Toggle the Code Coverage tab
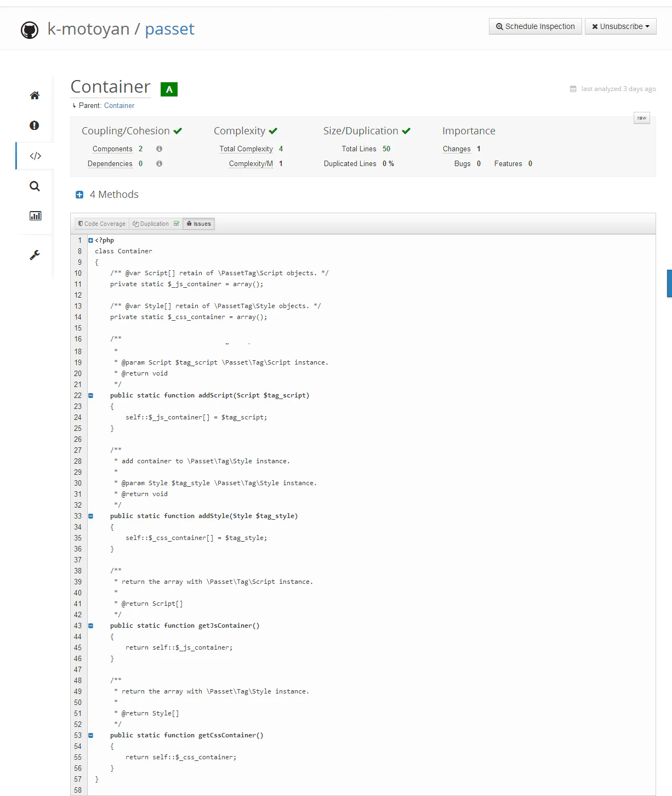Viewport: 672px width, 796px height. pos(102,224)
